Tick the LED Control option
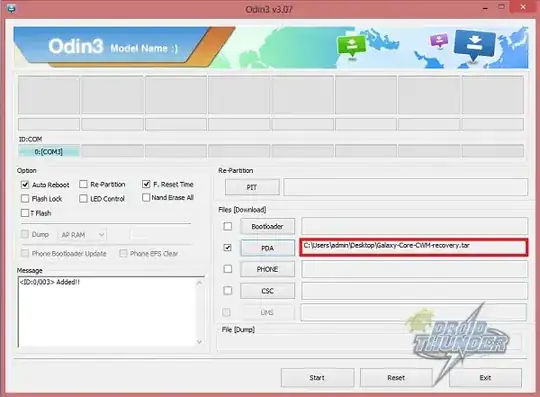The width and height of the screenshot is (540, 397). (x=83, y=198)
